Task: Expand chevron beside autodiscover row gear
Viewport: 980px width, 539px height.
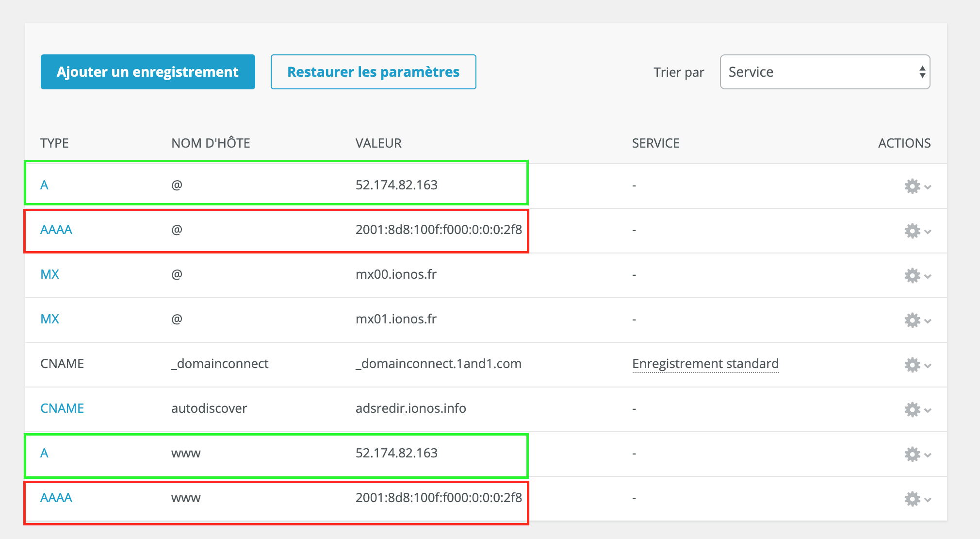Action: click(928, 410)
